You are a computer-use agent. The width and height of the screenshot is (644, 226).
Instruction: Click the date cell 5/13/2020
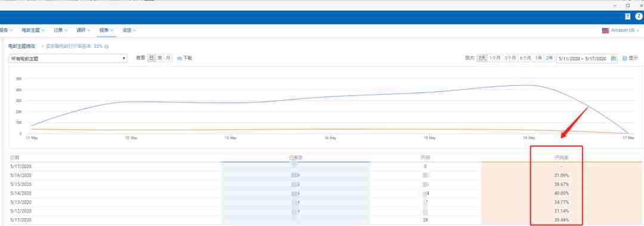[x=21, y=202]
